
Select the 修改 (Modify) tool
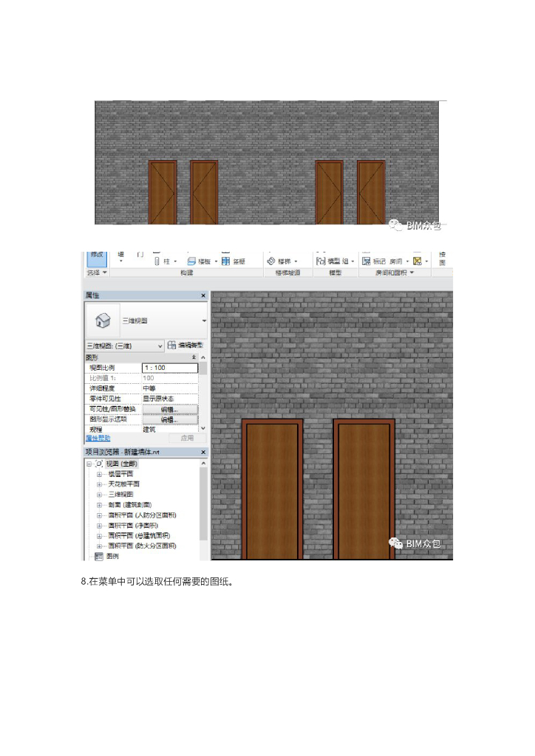pos(97,258)
